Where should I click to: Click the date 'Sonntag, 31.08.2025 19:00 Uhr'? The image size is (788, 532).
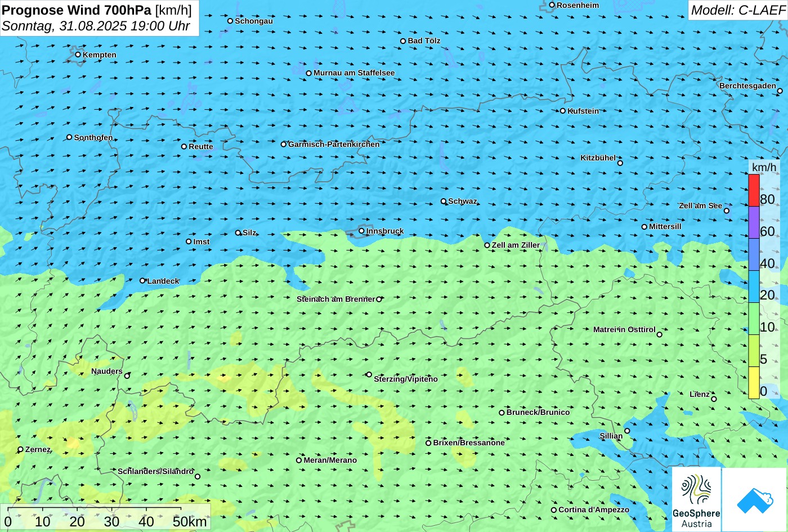click(x=96, y=26)
